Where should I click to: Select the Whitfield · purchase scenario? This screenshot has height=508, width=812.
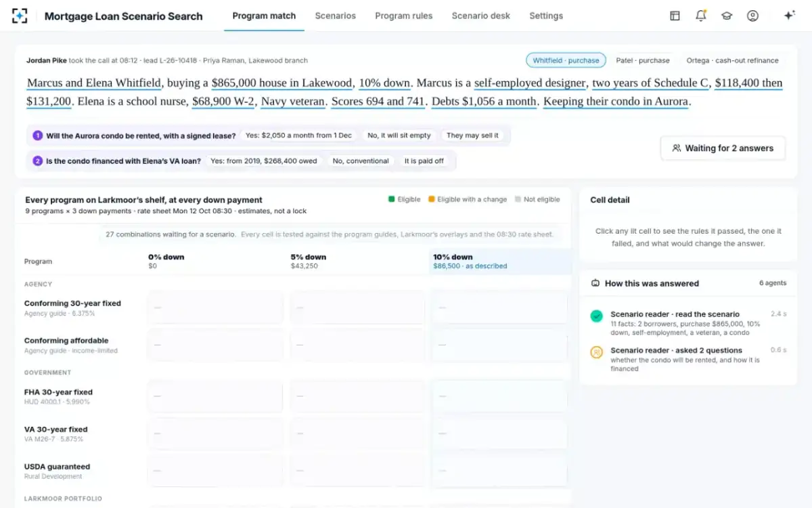point(566,60)
